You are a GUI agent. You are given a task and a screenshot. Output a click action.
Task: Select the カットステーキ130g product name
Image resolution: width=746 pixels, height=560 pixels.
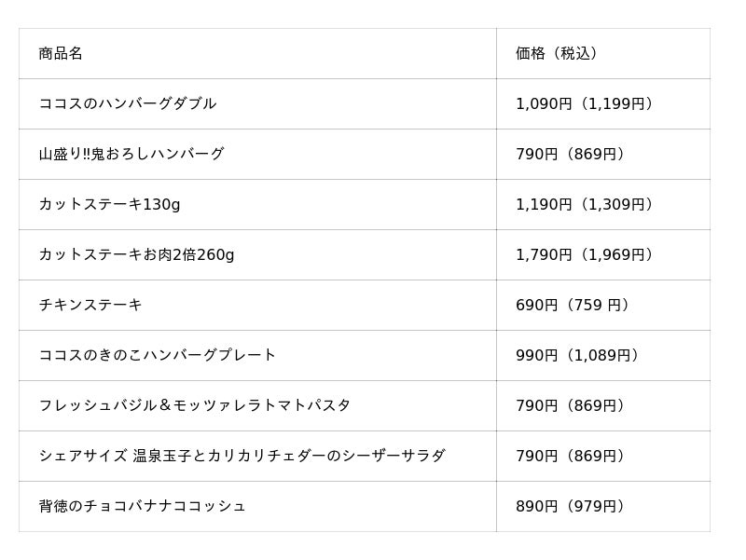[109, 204]
